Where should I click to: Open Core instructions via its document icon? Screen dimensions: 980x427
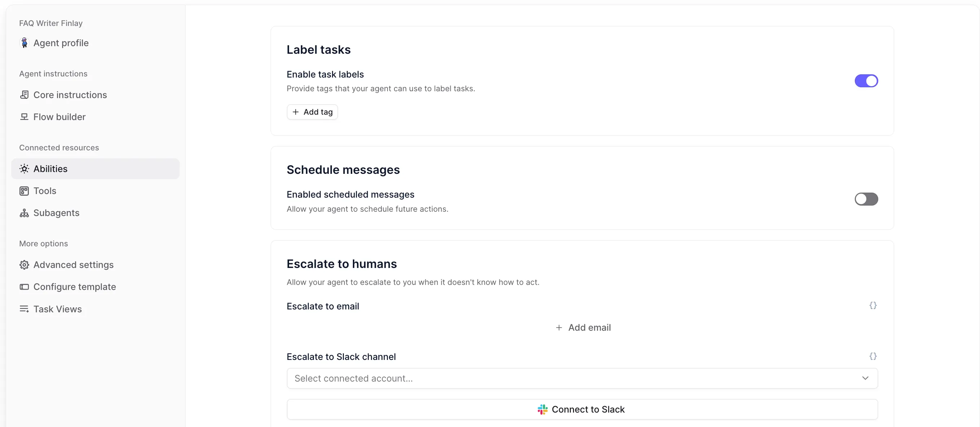coord(24,95)
